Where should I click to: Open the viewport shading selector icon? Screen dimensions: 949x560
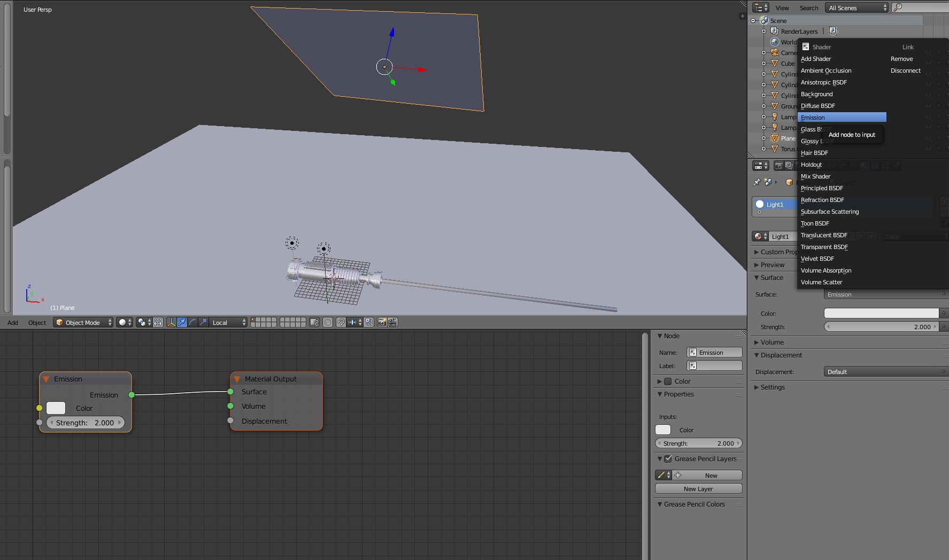[124, 322]
